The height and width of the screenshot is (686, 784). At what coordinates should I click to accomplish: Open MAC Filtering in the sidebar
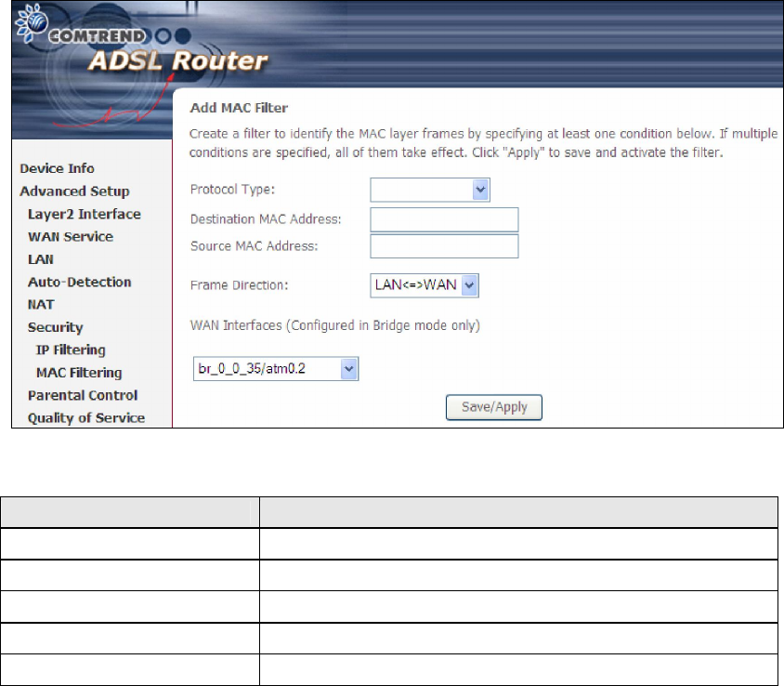79,373
